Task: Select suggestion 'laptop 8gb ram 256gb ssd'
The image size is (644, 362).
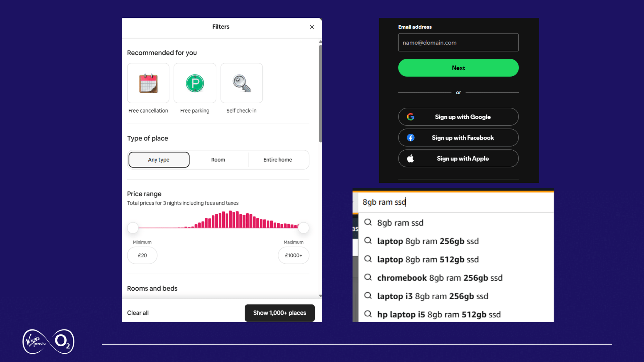Action: point(428,241)
